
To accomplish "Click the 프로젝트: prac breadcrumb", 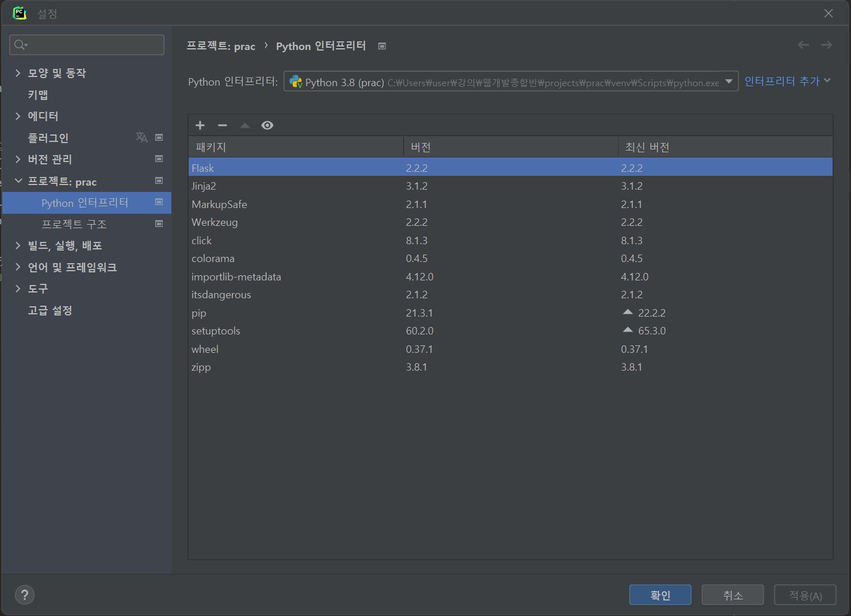I will (221, 46).
